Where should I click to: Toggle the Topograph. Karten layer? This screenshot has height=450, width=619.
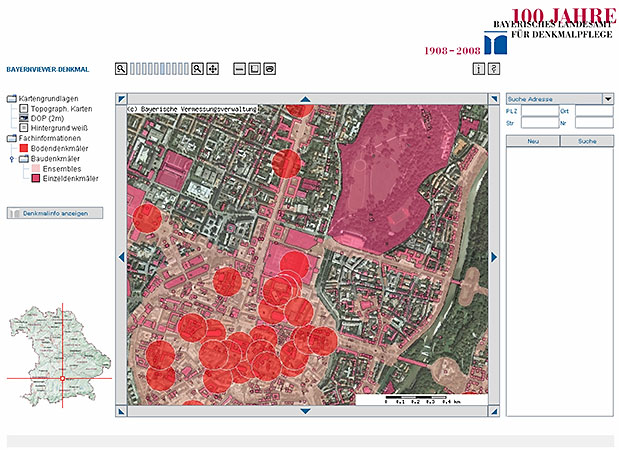tap(23, 108)
